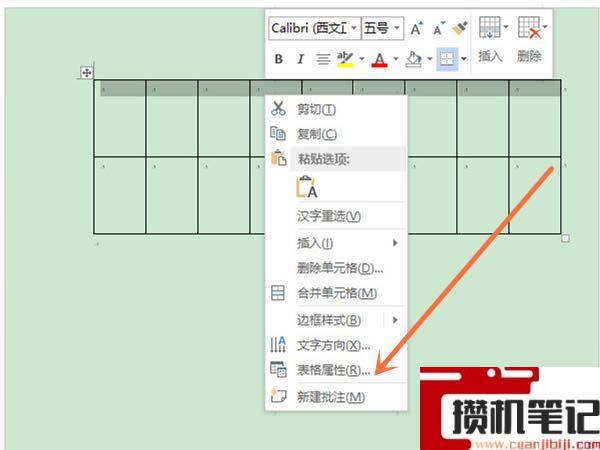Open the highlight color dropdown arrow
600x450 pixels.
click(361, 59)
